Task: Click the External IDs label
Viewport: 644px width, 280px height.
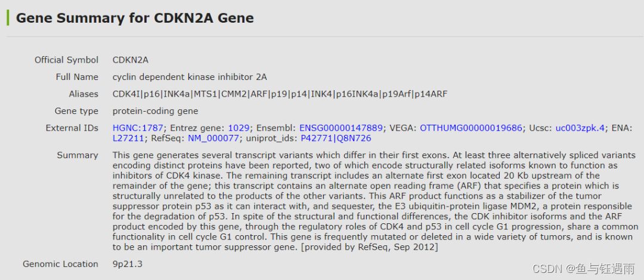Action: pyautogui.click(x=72, y=128)
